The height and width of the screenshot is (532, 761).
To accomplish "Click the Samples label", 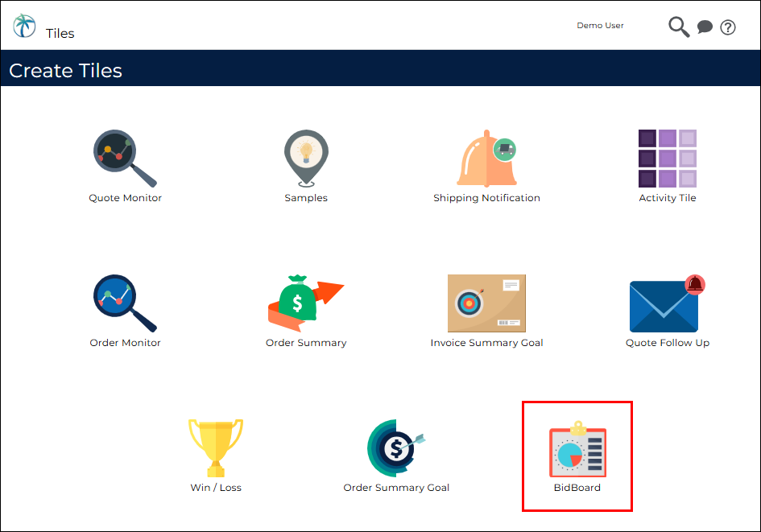I will 306,198.
